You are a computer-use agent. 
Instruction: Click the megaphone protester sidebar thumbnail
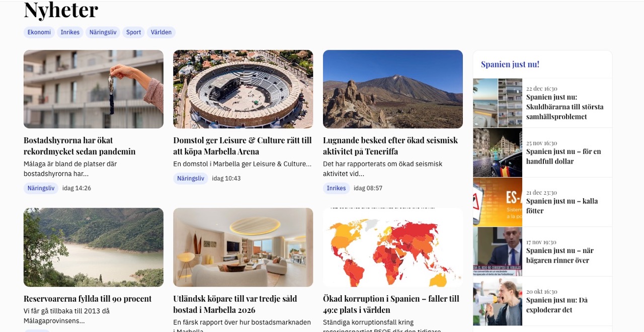(497, 301)
